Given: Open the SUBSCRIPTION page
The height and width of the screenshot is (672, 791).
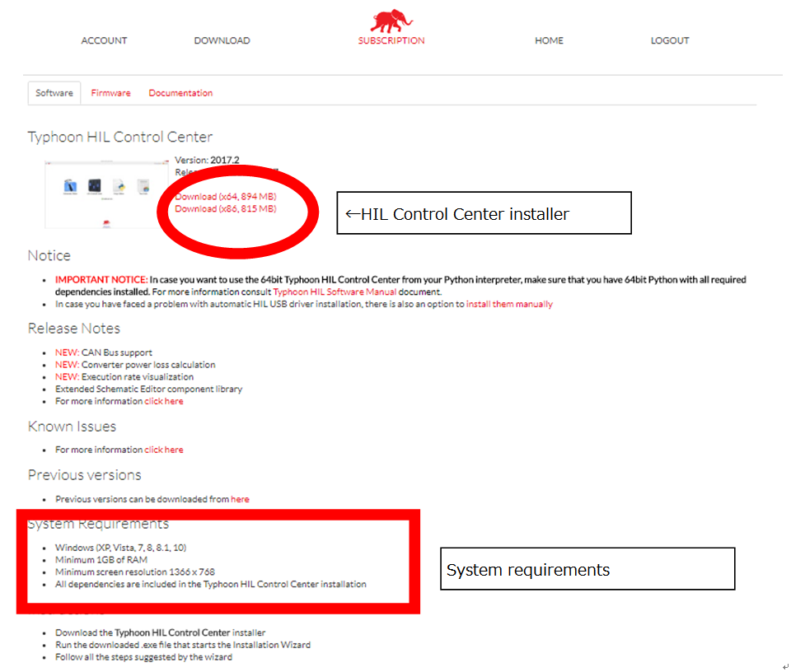Looking at the screenshot, I should (x=391, y=40).
